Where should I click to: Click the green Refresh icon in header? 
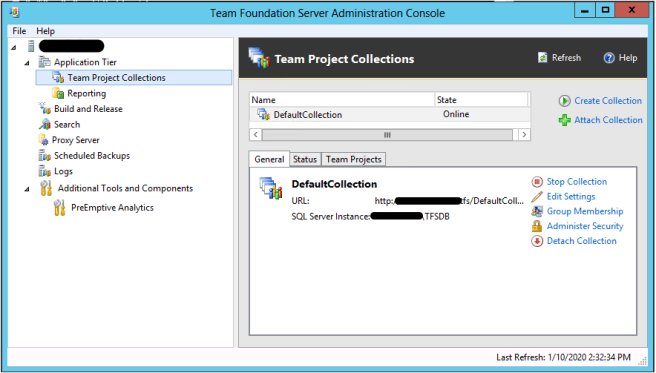pyautogui.click(x=543, y=58)
